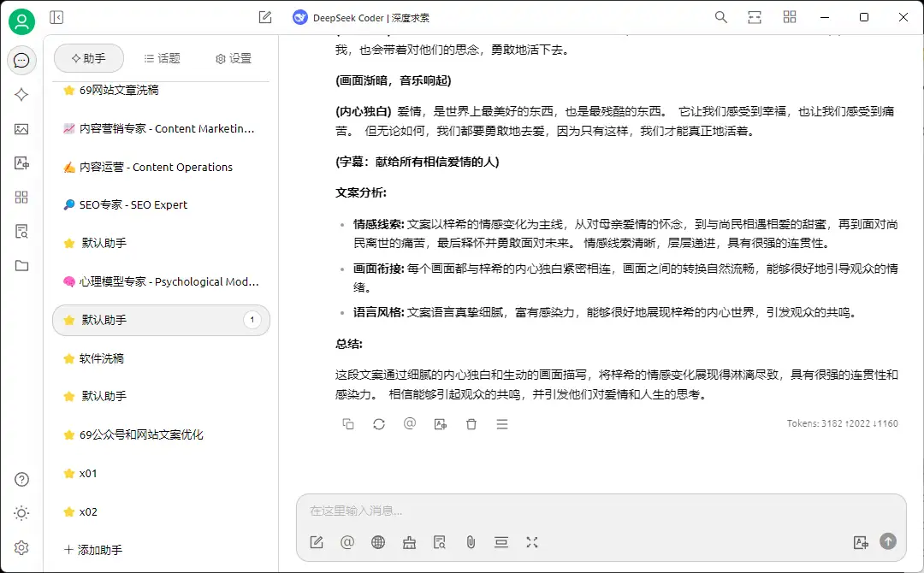Image resolution: width=924 pixels, height=573 pixels.
Task: Delete the current message with trash icon
Action: (x=471, y=423)
